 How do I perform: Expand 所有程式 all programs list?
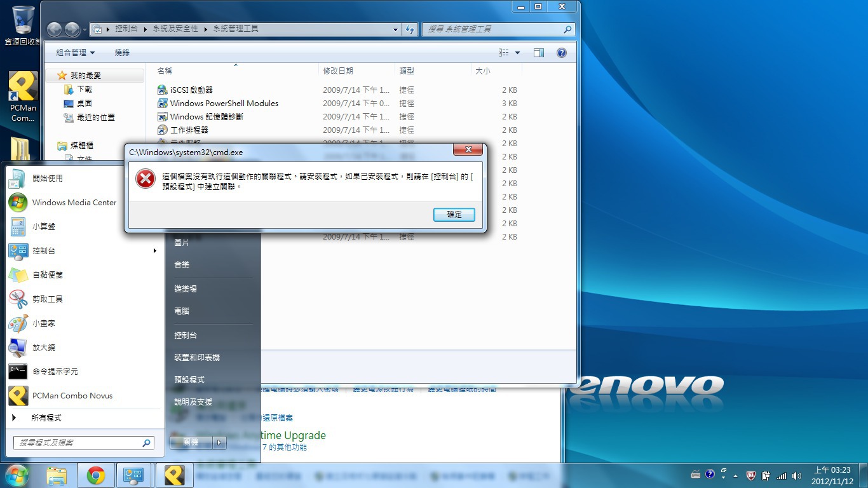pos(84,418)
